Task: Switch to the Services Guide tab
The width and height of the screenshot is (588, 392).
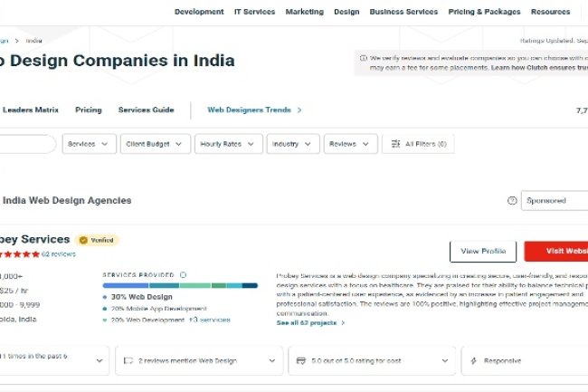Action: pyautogui.click(x=146, y=110)
